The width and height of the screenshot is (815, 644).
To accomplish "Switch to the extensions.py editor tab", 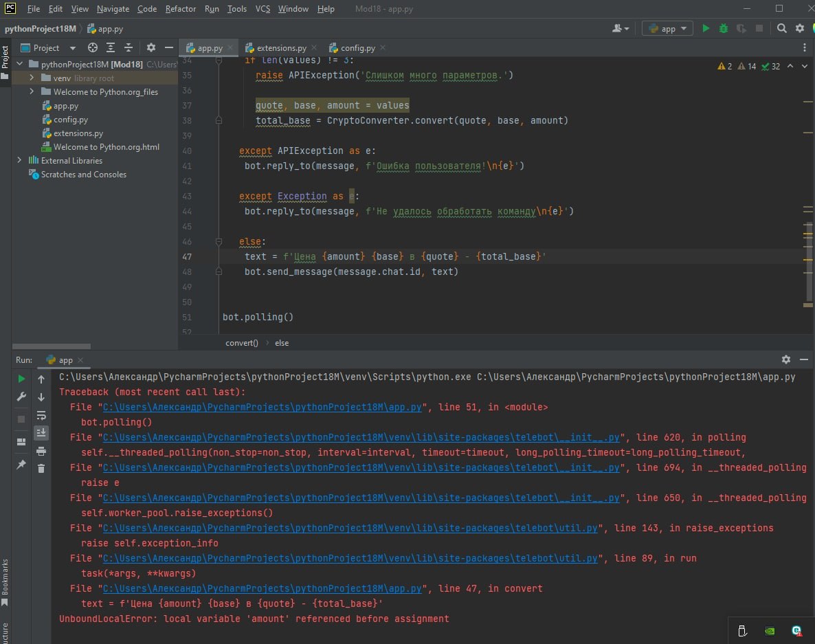I will pos(281,48).
